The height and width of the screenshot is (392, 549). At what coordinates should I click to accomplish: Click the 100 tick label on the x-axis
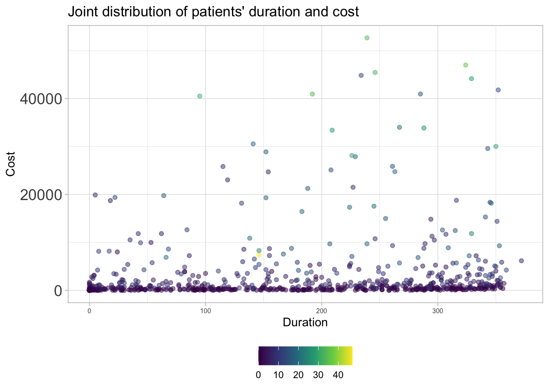click(x=205, y=311)
